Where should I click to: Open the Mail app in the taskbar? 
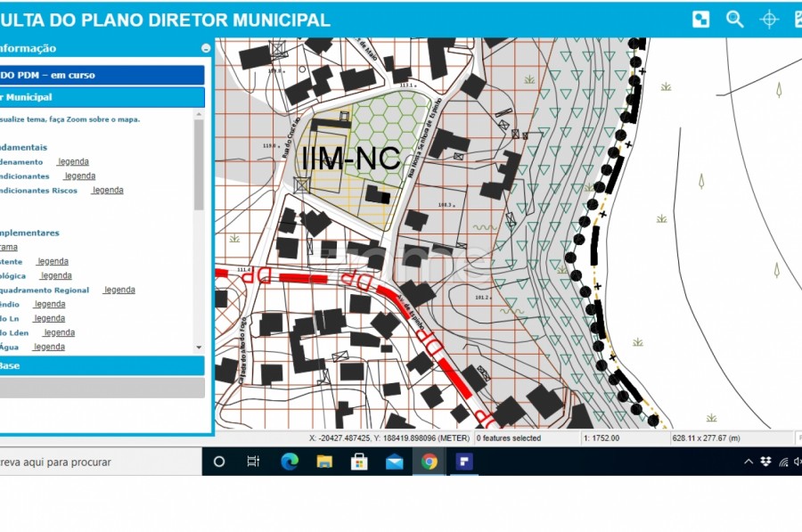pos(395,462)
